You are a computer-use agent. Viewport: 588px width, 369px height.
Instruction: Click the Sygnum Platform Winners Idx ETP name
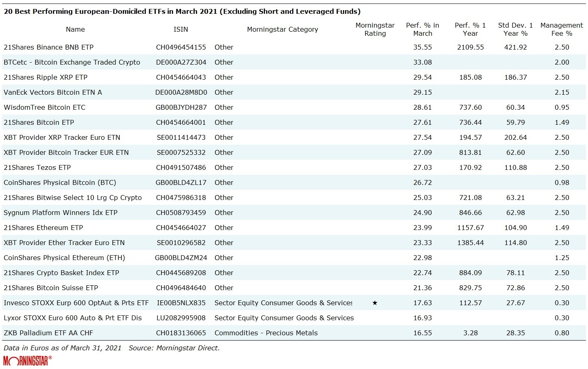[x=61, y=213]
